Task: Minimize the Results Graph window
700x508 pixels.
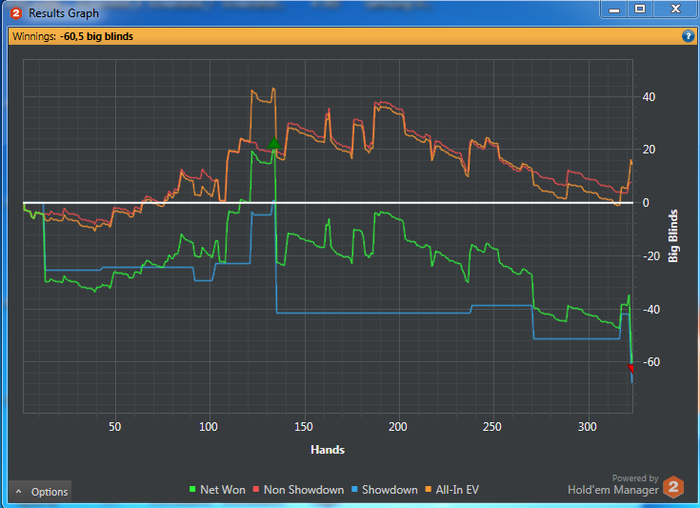Action: (x=614, y=9)
